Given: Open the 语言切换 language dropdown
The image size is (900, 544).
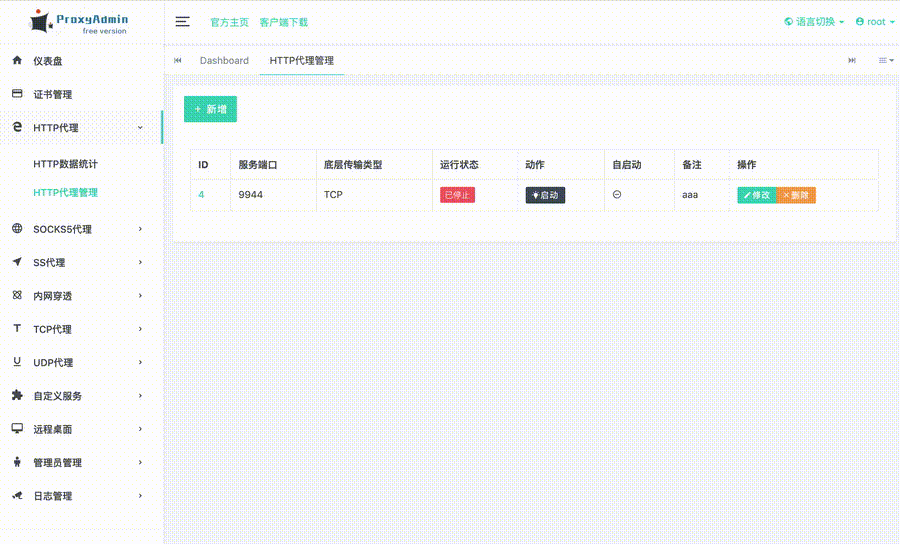Looking at the screenshot, I should [814, 22].
